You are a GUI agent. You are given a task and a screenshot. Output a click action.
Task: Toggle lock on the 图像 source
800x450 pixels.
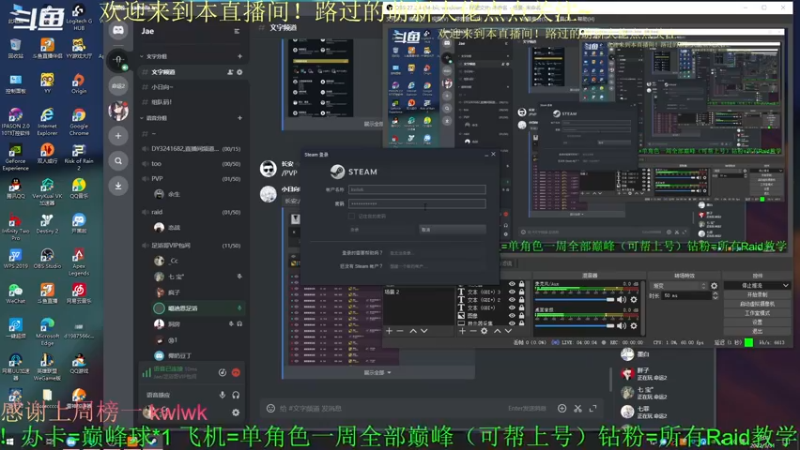tap(521, 315)
